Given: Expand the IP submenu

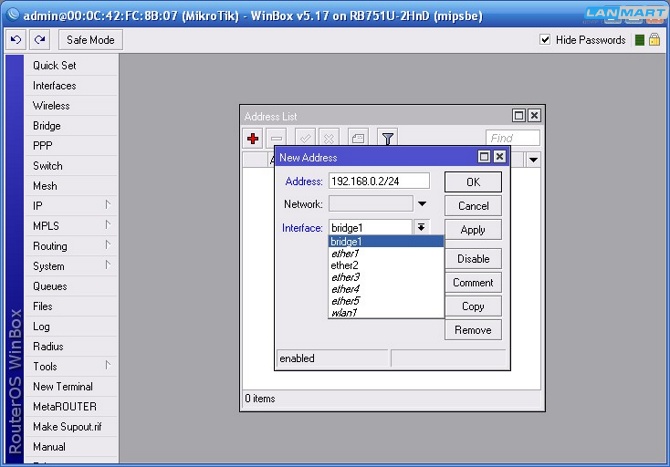Looking at the screenshot, I should click(71, 206).
